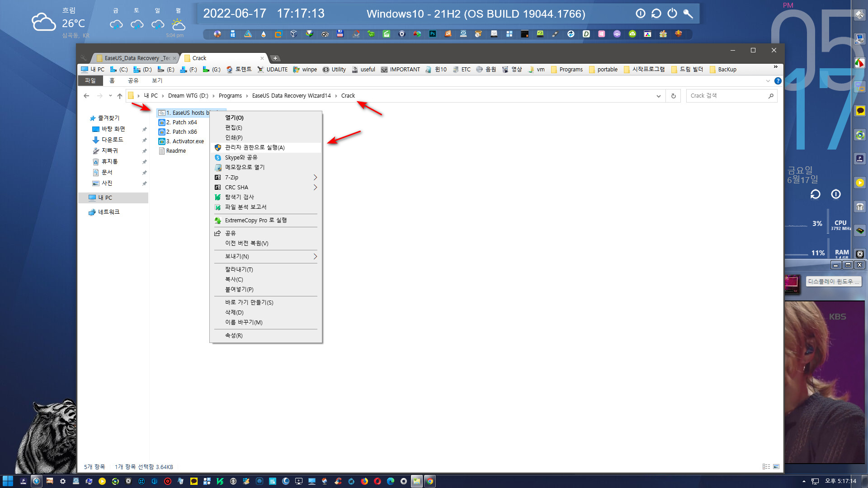The width and height of the screenshot is (868, 488).
Task: Open the (C:) drive bookmark
Action: pyautogui.click(x=119, y=70)
